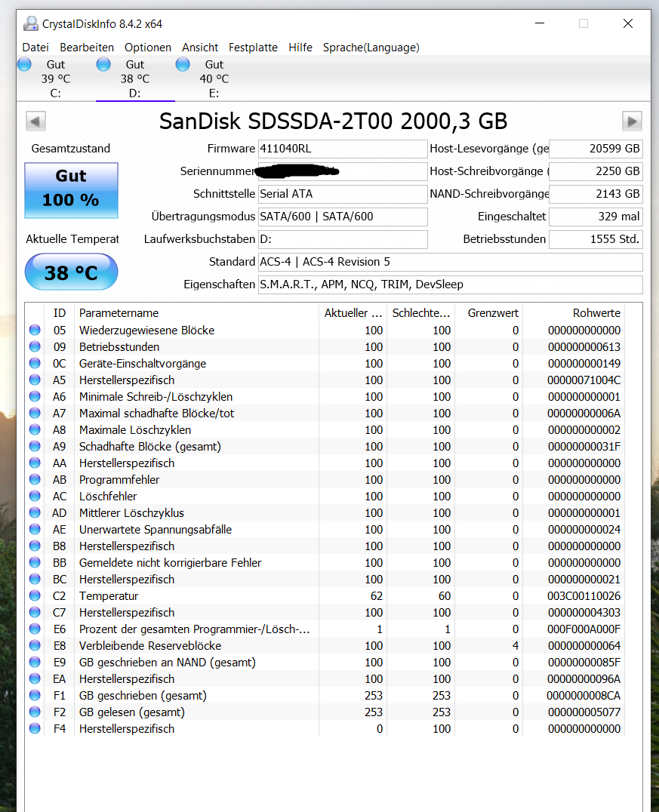Click status dot of ID 09 Betriebsstunden row
The image size is (659, 812).
[x=35, y=346]
